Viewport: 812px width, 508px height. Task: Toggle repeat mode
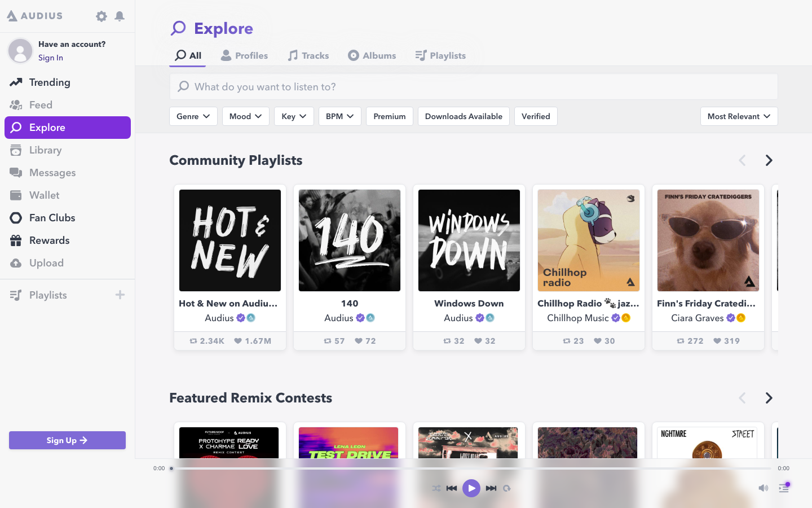[507, 488]
